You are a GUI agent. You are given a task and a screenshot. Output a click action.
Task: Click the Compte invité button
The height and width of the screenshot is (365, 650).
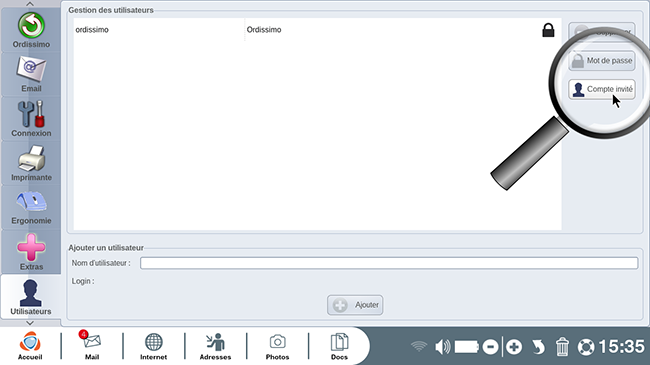pyautogui.click(x=601, y=89)
